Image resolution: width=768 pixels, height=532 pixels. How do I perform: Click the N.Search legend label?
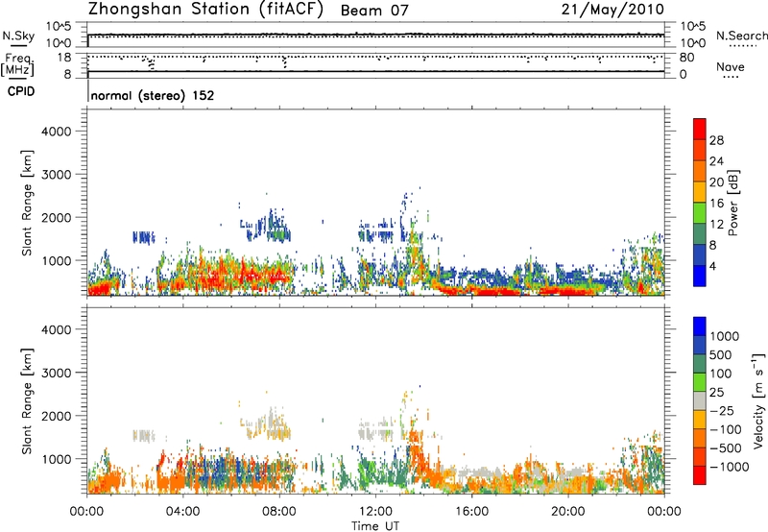[742, 36]
